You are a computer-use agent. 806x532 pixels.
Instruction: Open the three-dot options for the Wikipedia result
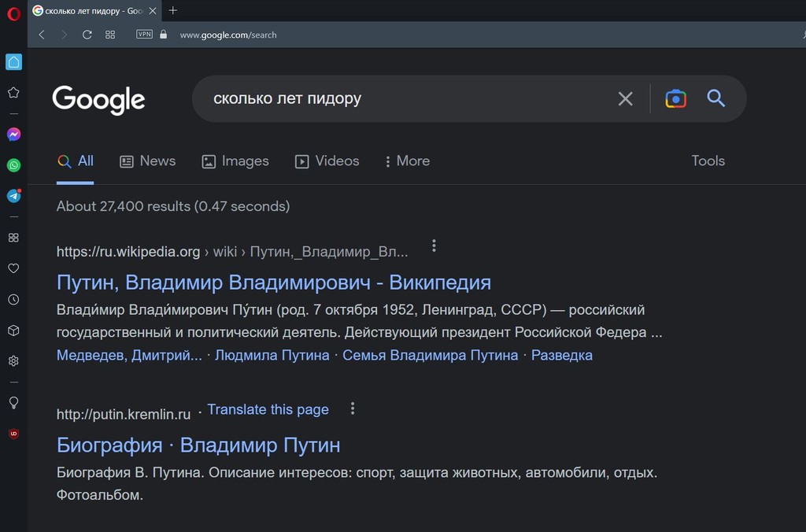click(x=434, y=245)
